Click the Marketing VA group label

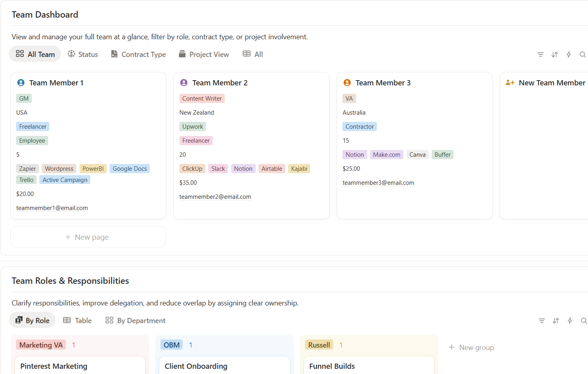tap(41, 345)
